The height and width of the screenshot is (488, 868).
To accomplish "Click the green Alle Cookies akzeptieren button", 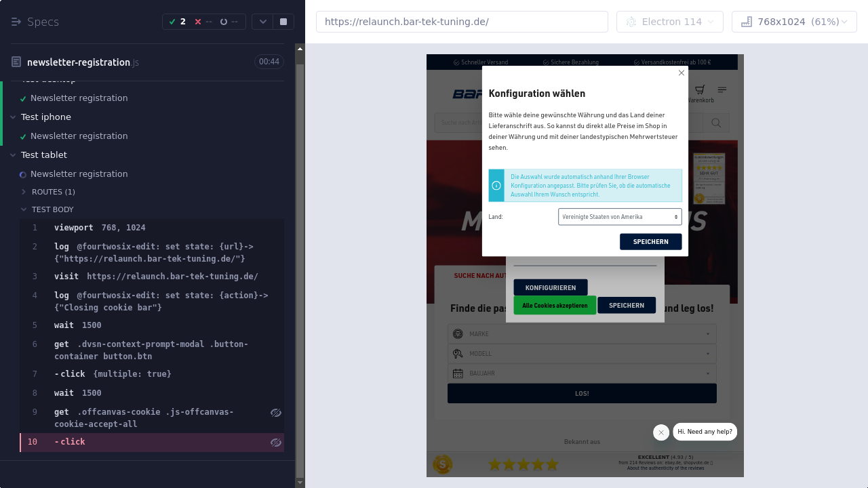I will [555, 305].
